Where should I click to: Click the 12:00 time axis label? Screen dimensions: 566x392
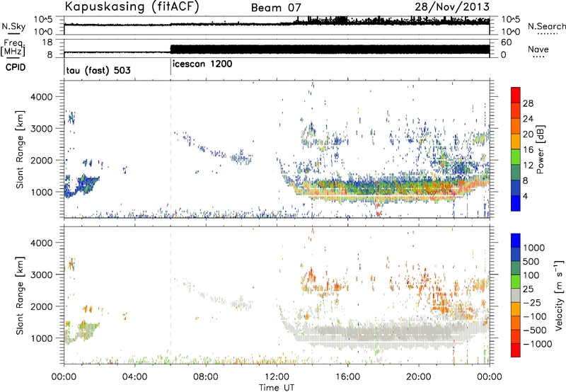coord(277,377)
